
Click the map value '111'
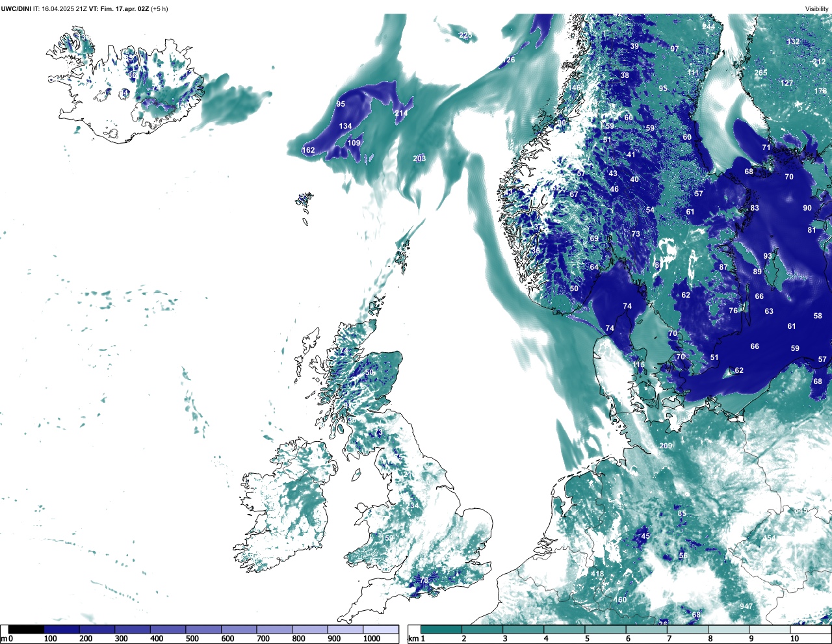693,73
